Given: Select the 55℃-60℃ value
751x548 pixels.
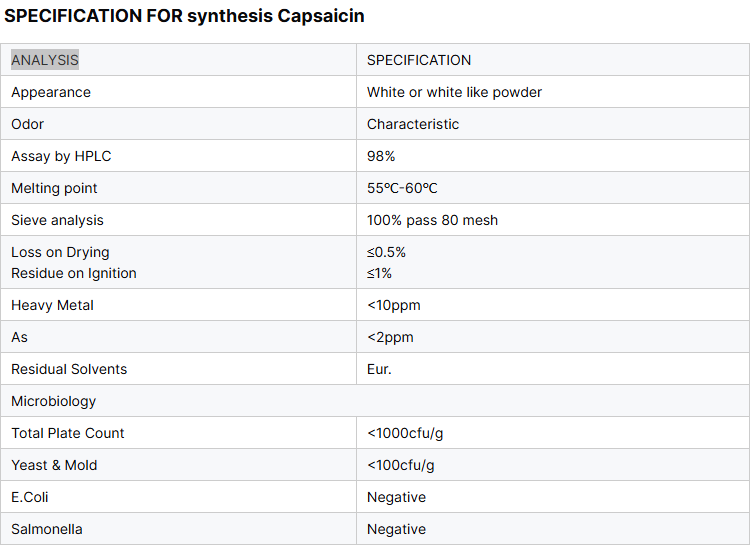Looking at the screenshot, I should (402, 188).
